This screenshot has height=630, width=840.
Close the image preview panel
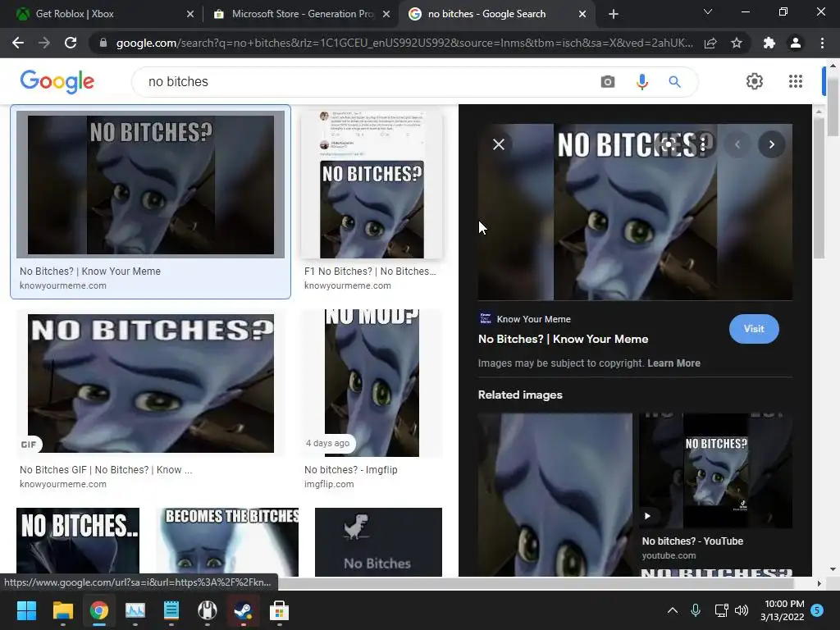tap(498, 144)
